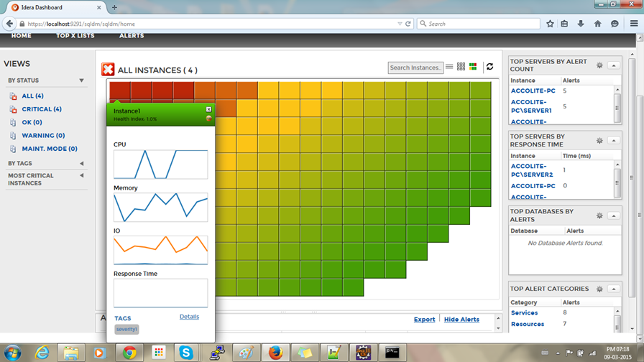The height and width of the screenshot is (362, 644).
Task: Open Details link in Instance1 popup
Action: (189, 317)
